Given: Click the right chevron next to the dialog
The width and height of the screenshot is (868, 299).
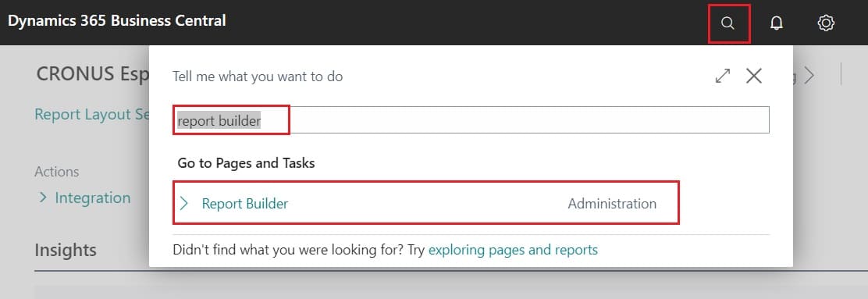Looking at the screenshot, I should (809, 76).
